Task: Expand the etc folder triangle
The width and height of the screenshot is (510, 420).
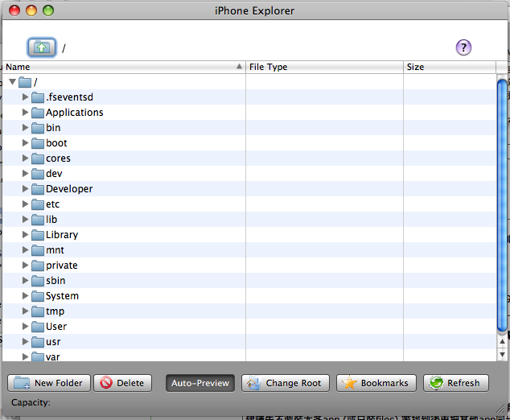Action: [x=25, y=204]
